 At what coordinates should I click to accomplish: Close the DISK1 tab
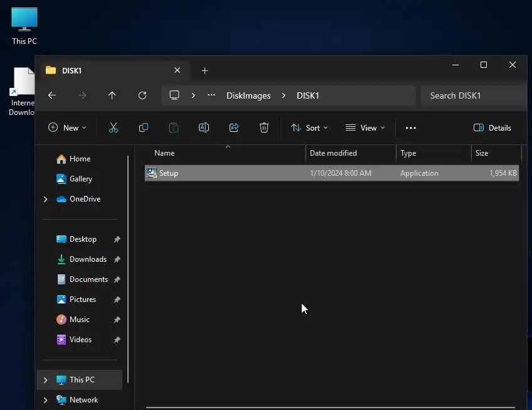[177, 70]
